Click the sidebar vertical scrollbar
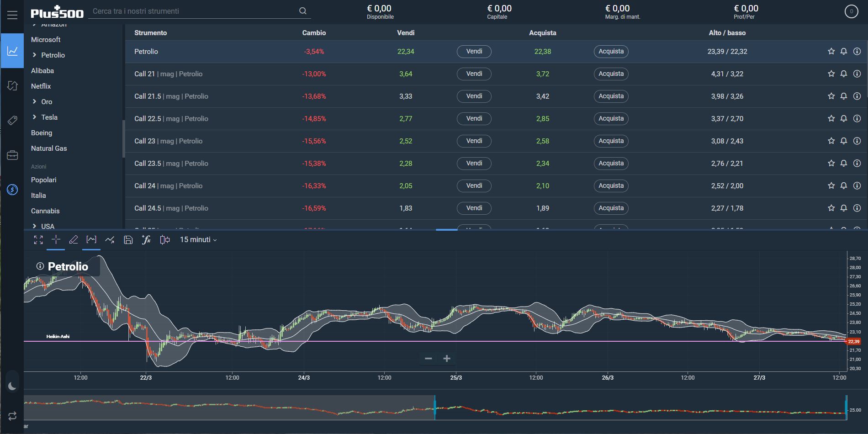This screenshot has height=434, width=868. [x=123, y=139]
